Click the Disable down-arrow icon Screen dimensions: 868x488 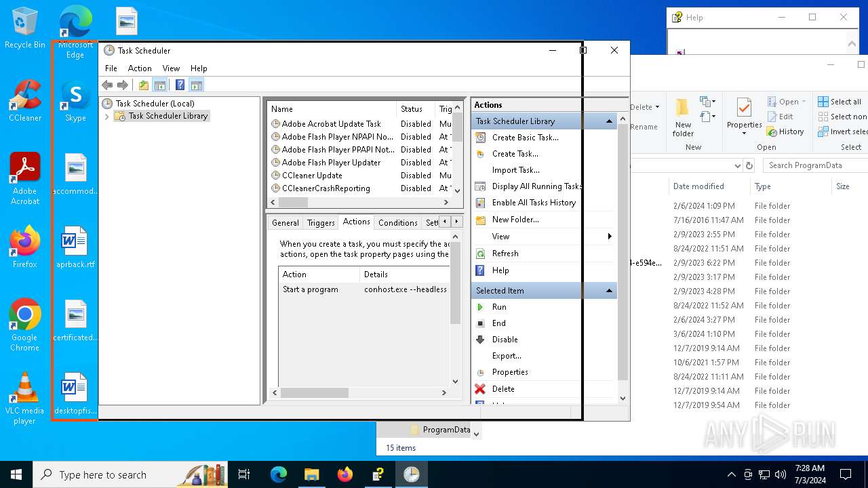coord(480,340)
